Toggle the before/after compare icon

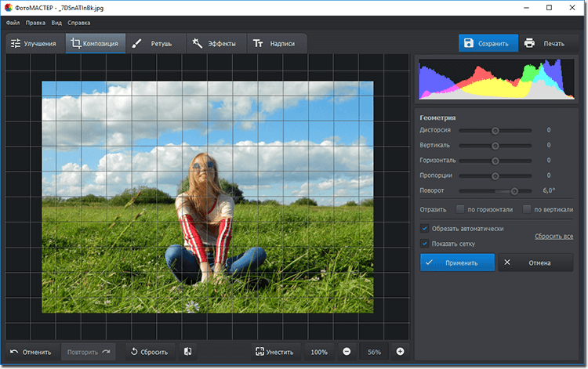pyautogui.click(x=188, y=352)
